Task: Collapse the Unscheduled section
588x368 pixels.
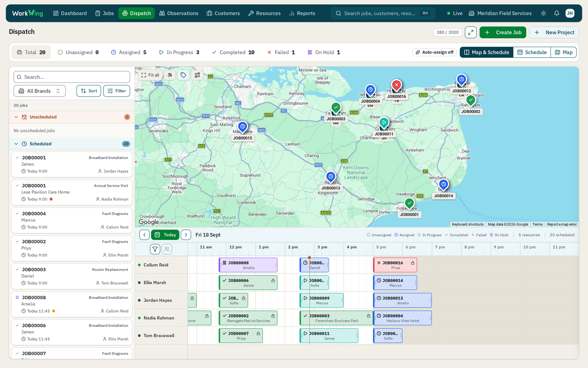Action: click(16, 117)
